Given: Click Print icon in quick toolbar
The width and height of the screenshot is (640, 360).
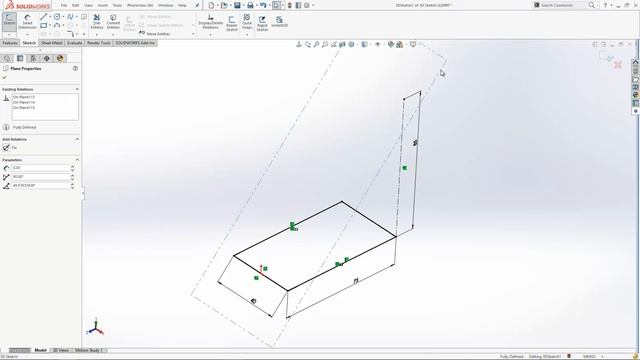Looking at the screenshot, I should click(x=250, y=5).
